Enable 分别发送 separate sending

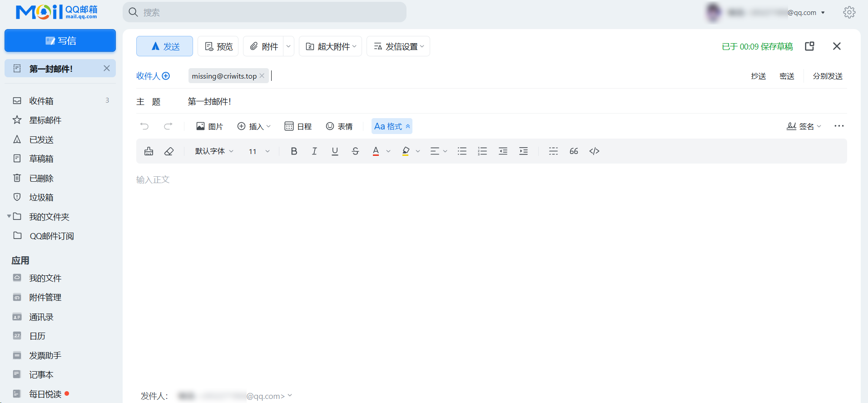[x=828, y=76]
